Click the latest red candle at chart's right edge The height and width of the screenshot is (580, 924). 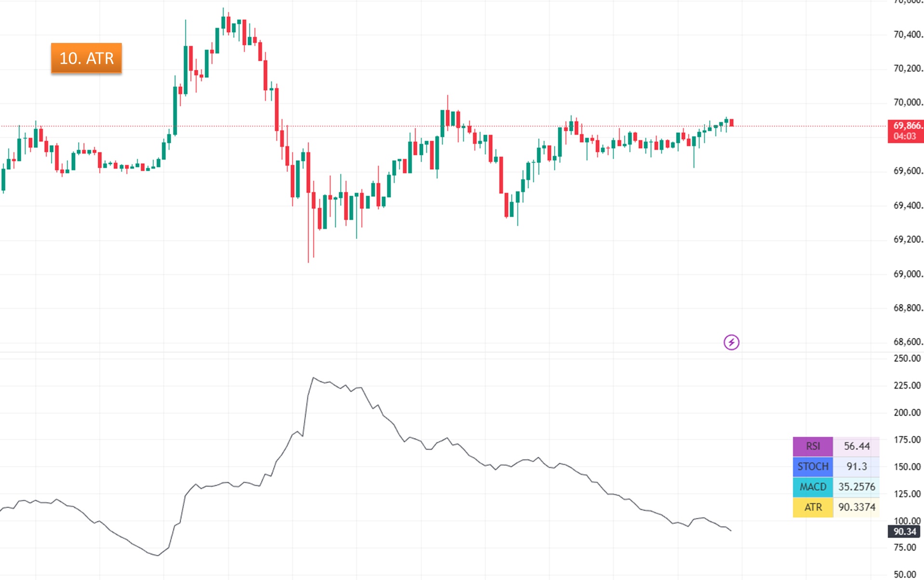coord(731,122)
